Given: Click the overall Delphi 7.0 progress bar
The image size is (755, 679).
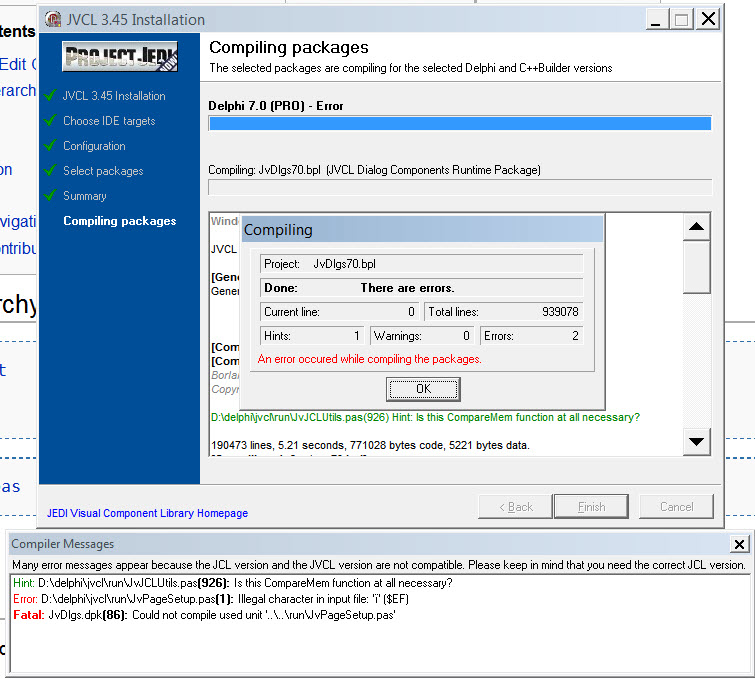Looking at the screenshot, I should point(459,123).
